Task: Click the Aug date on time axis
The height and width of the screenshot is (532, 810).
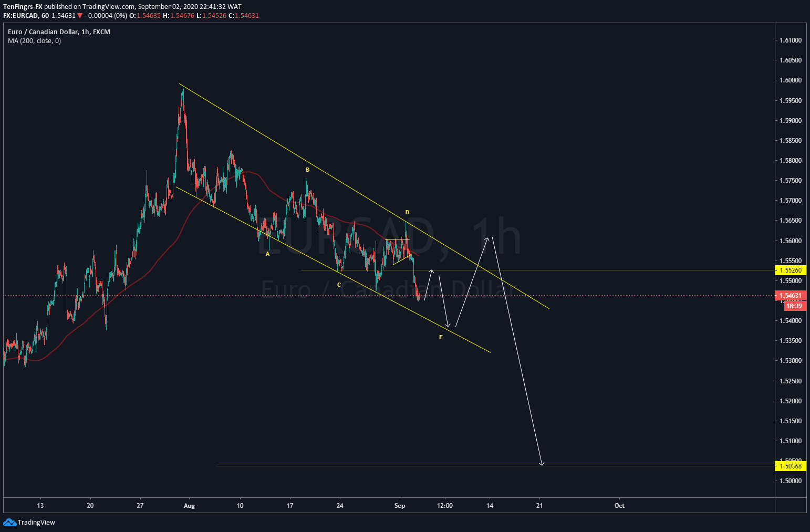Action: click(189, 506)
